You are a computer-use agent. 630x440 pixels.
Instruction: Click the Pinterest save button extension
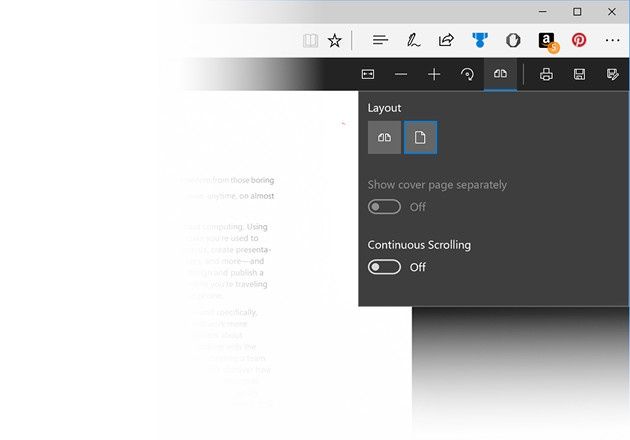tap(579, 40)
